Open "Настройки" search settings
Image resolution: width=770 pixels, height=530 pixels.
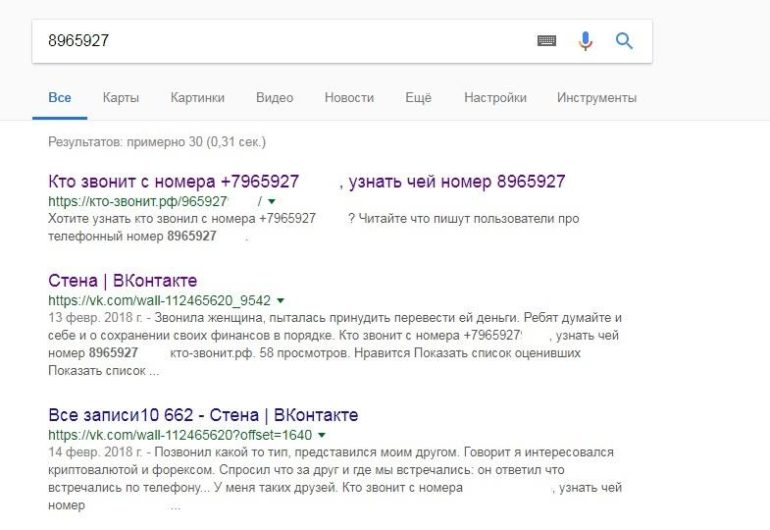tap(495, 98)
